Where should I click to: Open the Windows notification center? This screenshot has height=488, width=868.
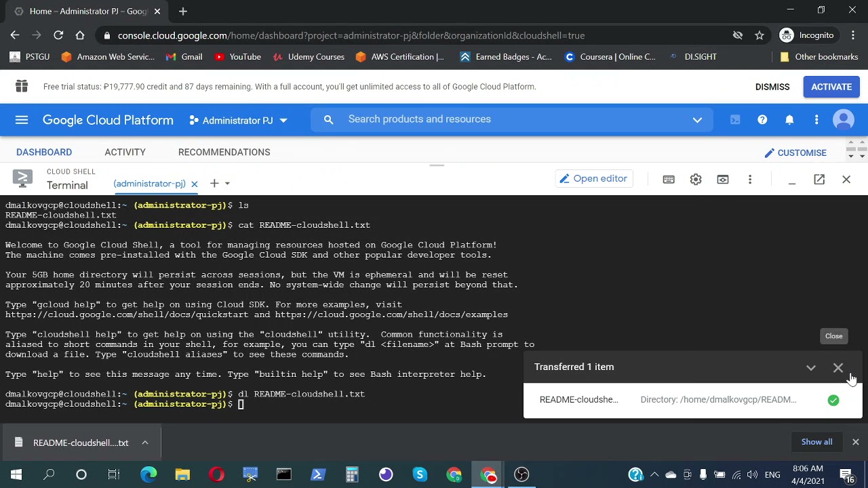point(846,474)
